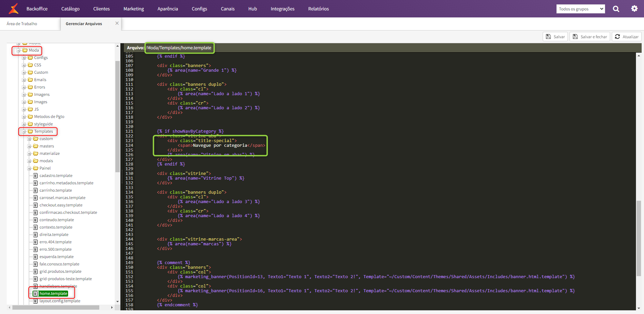This screenshot has width=644, height=314.
Task: Expand the Errors folder node
Action: coord(24,87)
